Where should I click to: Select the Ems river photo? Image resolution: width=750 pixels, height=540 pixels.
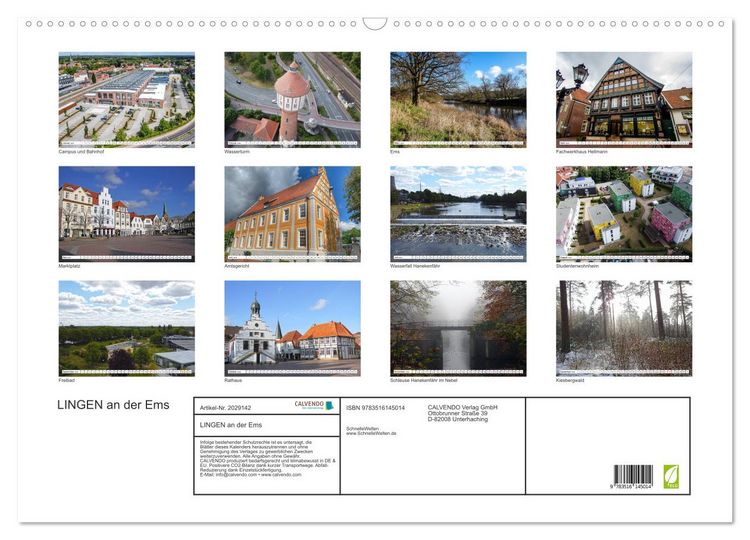[x=458, y=99]
